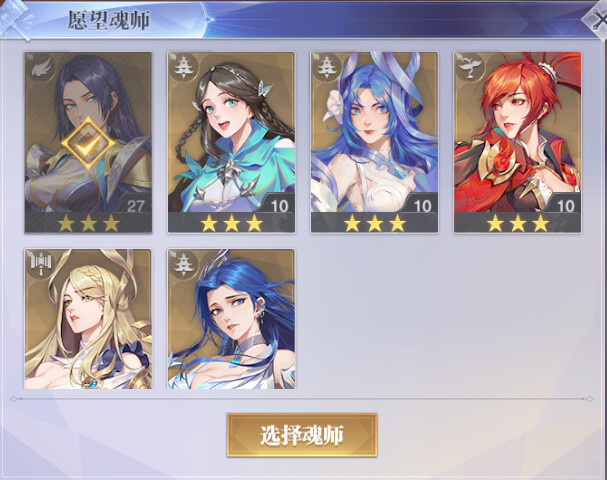The image size is (607, 480).
Task: Uncheck the gold checkmark on selected card
Action: [x=89, y=144]
